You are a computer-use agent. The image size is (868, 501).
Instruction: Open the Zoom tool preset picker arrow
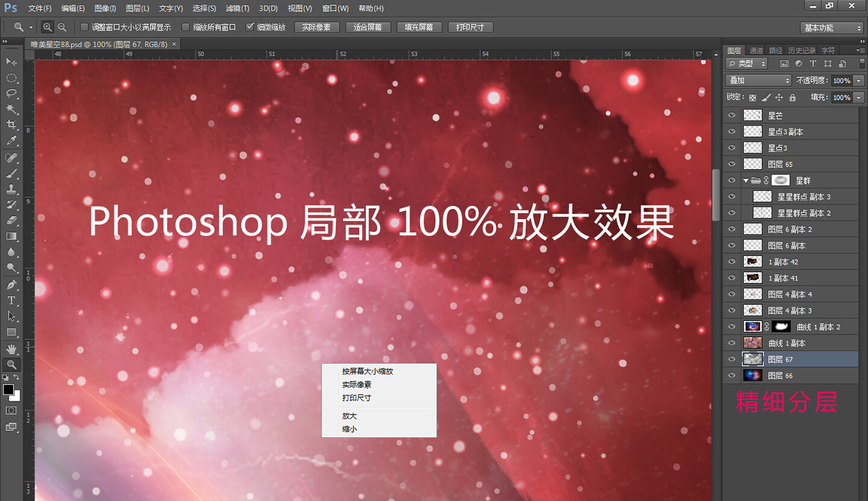tap(31, 28)
